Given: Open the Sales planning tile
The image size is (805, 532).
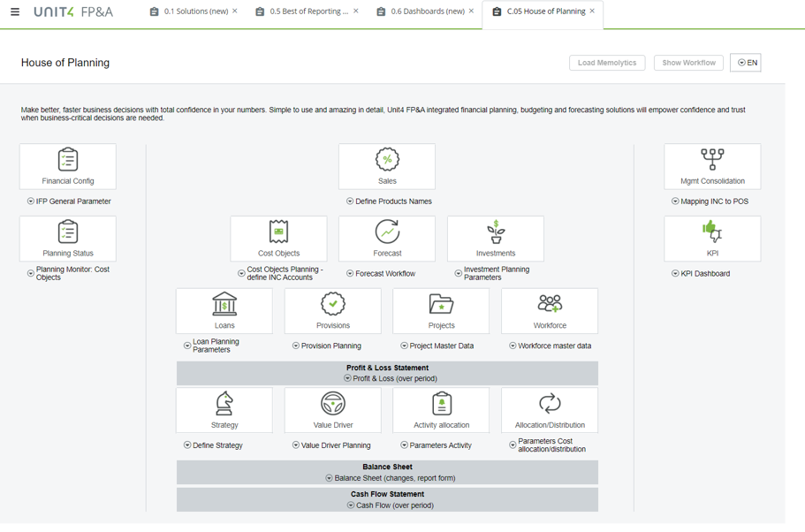Looking at the screenshot, I should [x=386, y=166].
